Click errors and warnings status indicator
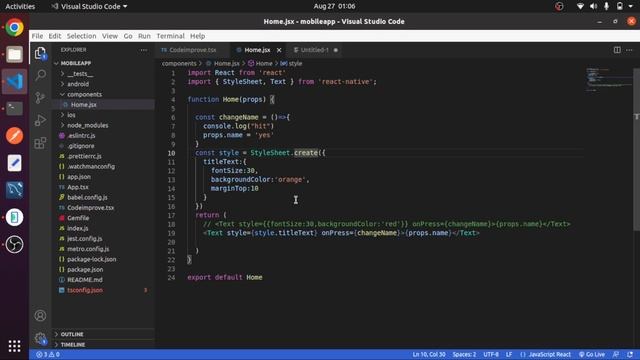 point(48,355)
